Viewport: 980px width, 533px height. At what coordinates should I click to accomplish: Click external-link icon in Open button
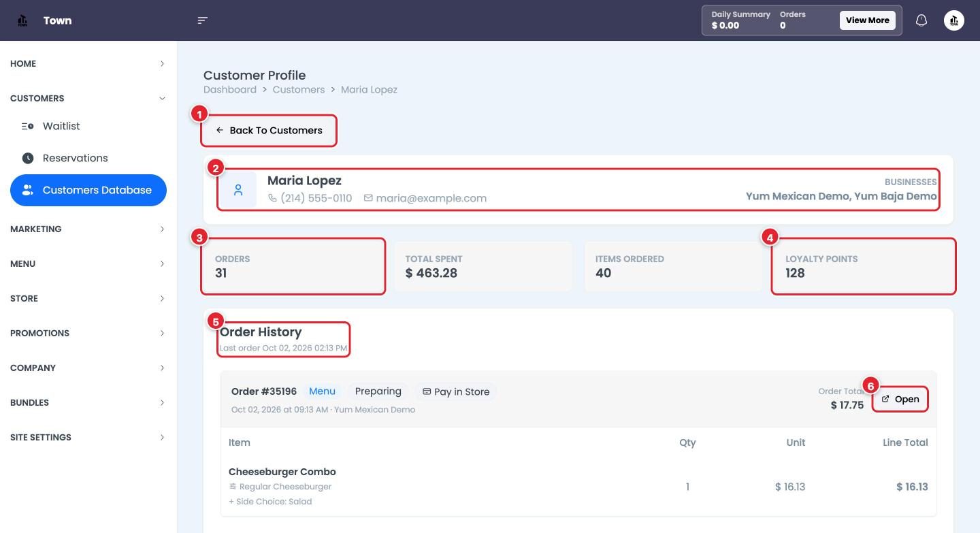[x=885, y=399]
